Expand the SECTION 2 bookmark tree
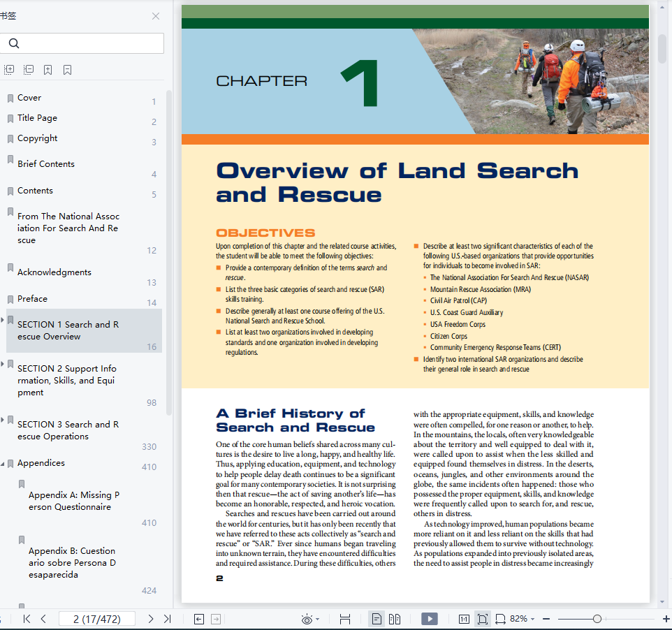The width and height of the screenshot is (672, 630). pyautogui.click(x=3, y=364)
